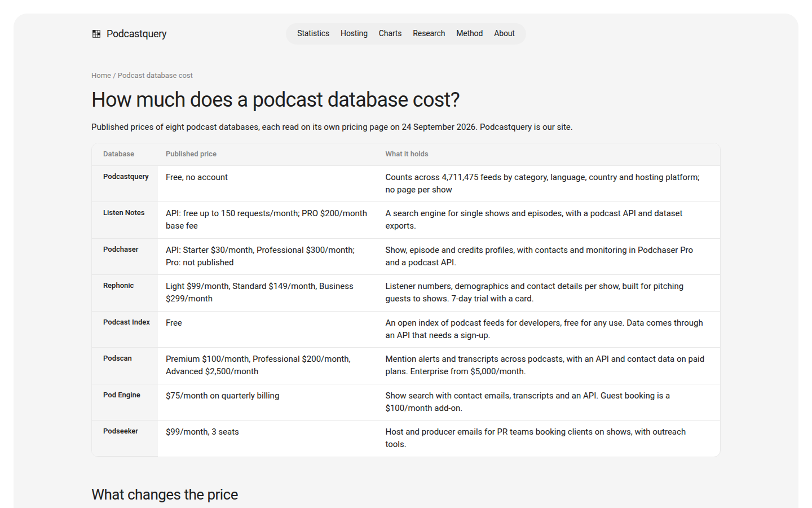The width and height of the screenshot is (812, 508).
Task: Click the Podchaser 'Starter $30/month' price cell
Action: [x=268, y=256]
